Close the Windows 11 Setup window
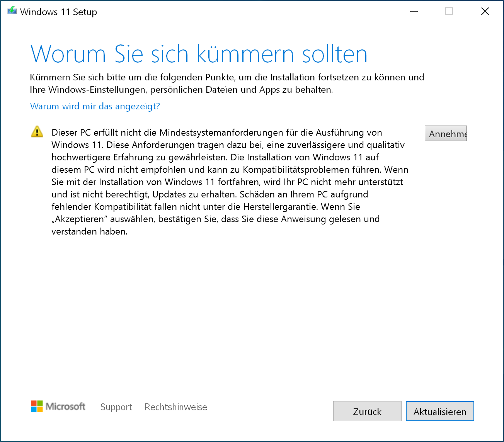The height and width of the screenshot is (442, 504). pos(485,12)
